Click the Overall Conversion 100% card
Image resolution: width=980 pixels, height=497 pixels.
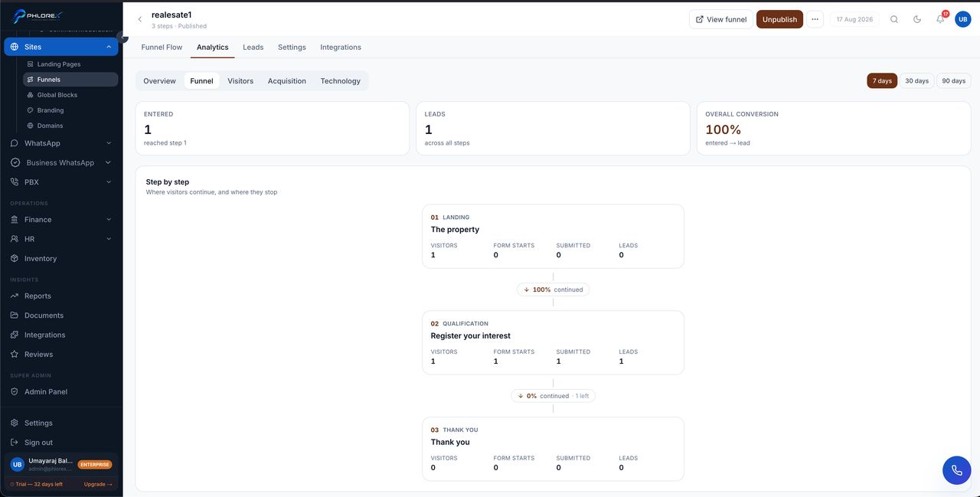[x=834, y=128]
